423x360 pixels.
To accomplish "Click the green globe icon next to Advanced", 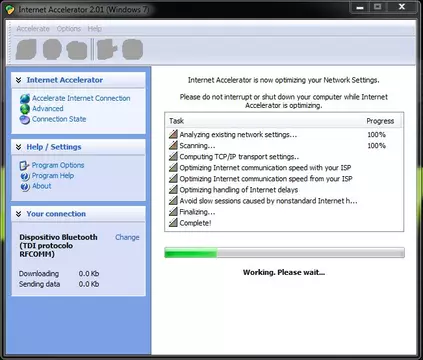I will [25, 109].
